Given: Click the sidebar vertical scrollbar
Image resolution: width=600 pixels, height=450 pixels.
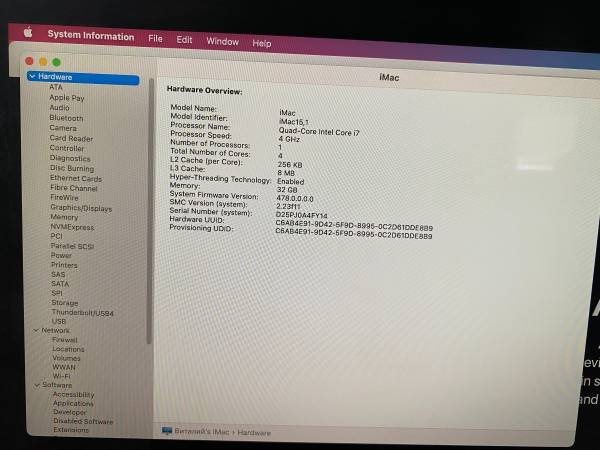Looking at the screenshot, I should 151,200.
